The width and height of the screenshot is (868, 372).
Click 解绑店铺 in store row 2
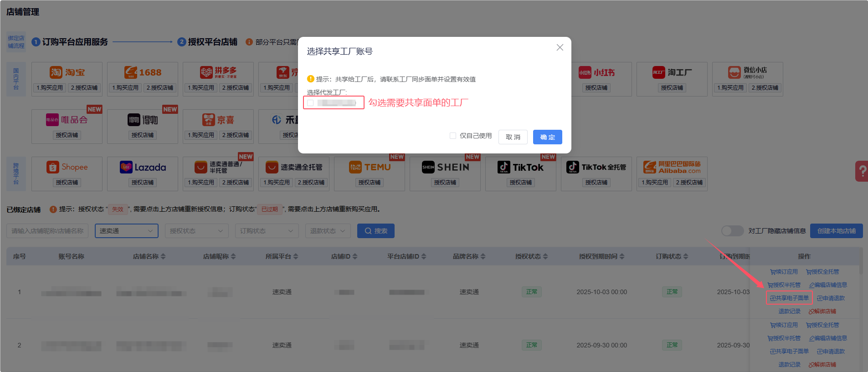822,365
